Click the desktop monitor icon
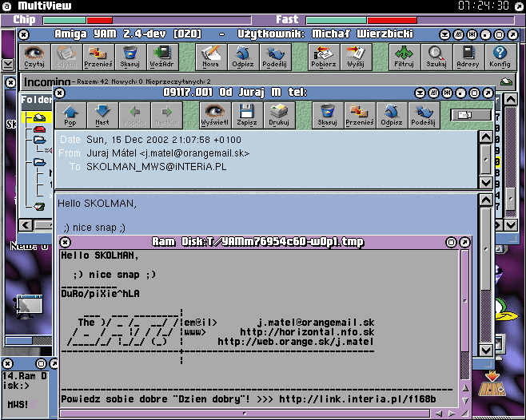This screenshot has width=526, height=420. coord(29,307)
